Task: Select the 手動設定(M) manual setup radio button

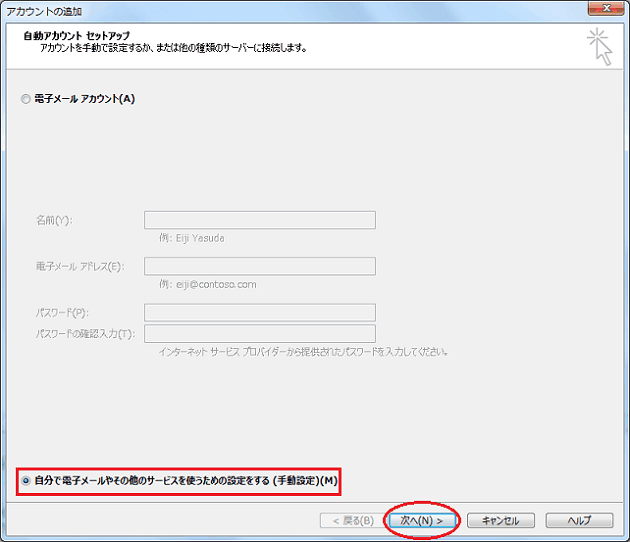Action: (25, 481)
